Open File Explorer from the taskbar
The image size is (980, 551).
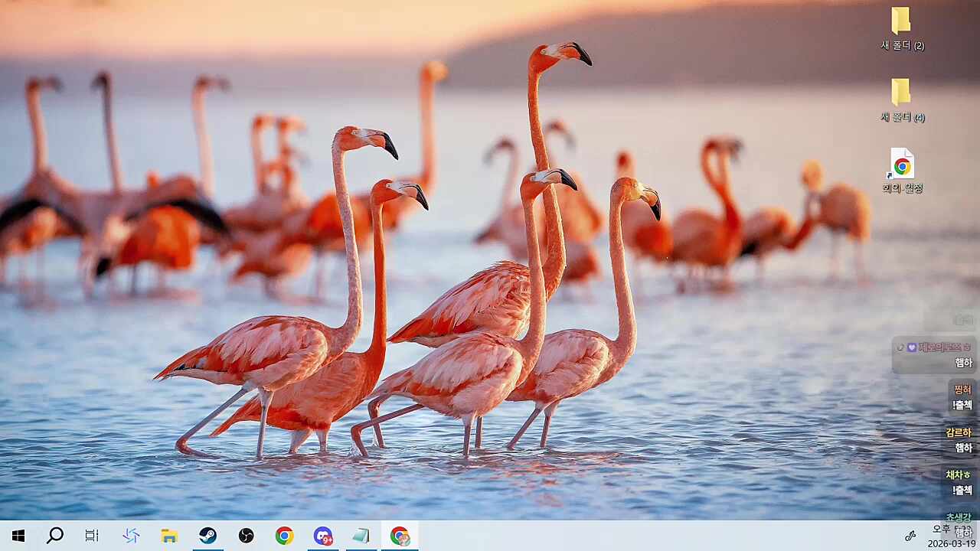pos(169,536)
